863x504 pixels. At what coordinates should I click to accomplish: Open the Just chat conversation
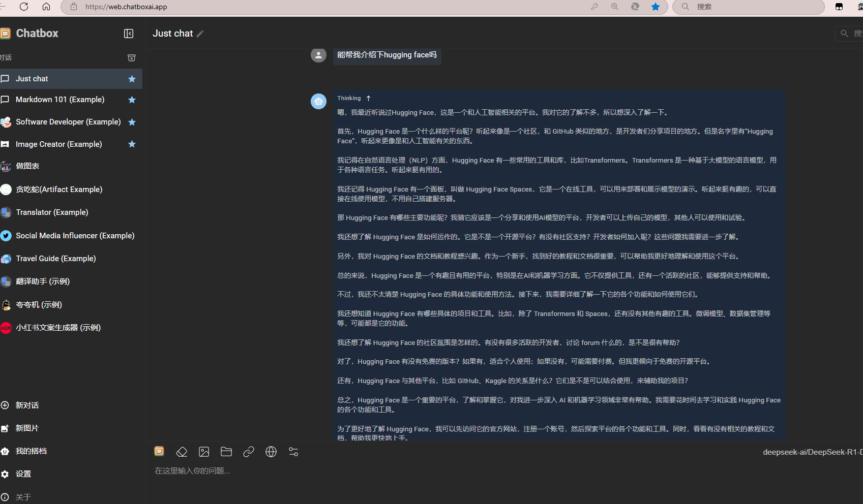pos(71,79)
